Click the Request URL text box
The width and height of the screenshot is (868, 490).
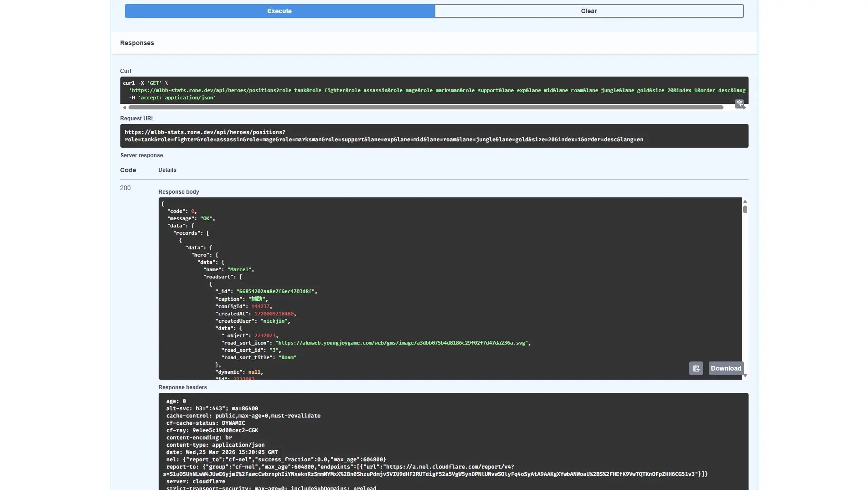click(434, 136)
